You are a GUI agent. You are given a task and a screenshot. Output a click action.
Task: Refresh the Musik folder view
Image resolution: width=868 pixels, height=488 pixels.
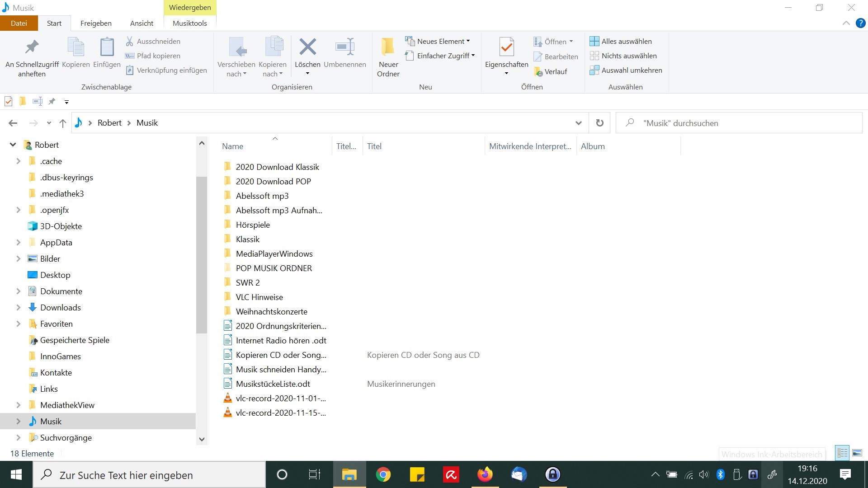coord(599,123)
